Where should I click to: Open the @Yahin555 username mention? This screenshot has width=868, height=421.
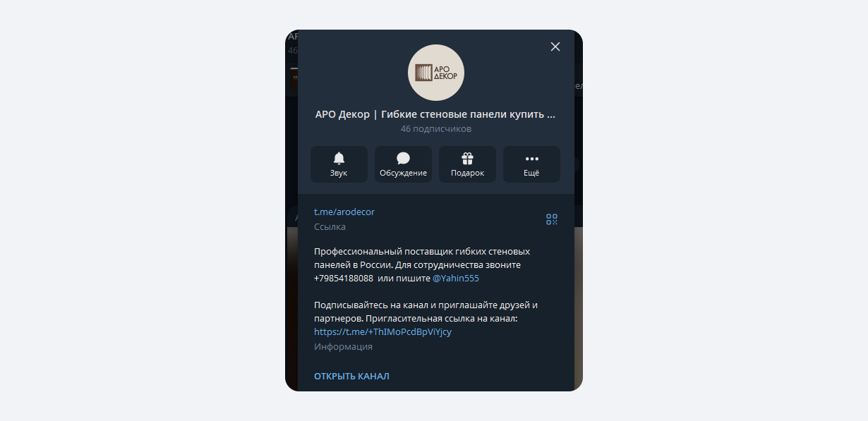pyautogui.click(x=456, y=278)
